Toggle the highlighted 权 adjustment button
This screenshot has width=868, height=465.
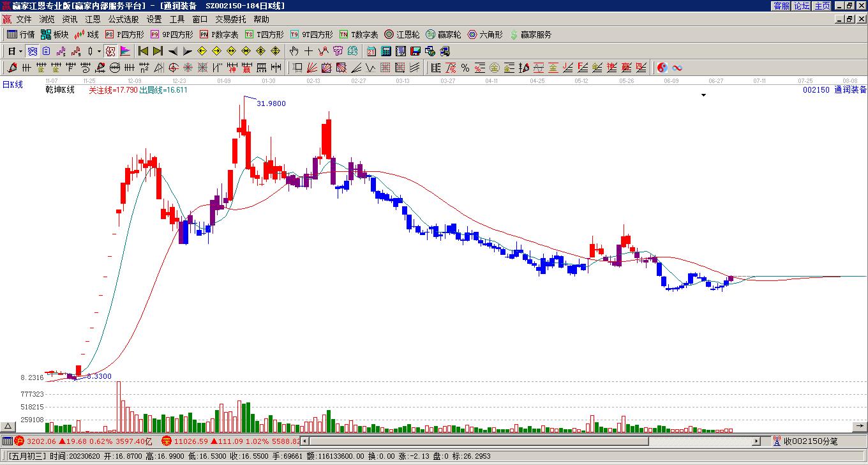pyautogui.click(x=110, y=51)
